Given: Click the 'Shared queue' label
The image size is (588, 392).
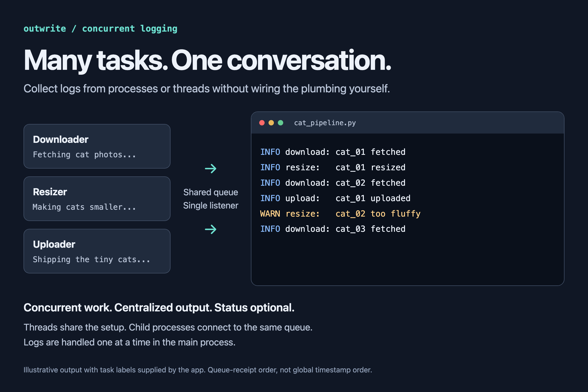Looking at the screenshot, I should click(210, 192).
